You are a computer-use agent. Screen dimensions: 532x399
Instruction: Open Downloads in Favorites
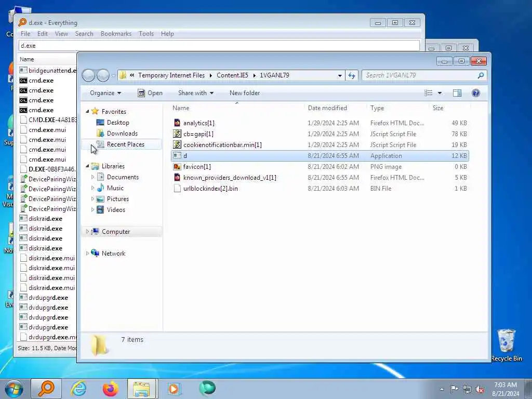point(122,134)
